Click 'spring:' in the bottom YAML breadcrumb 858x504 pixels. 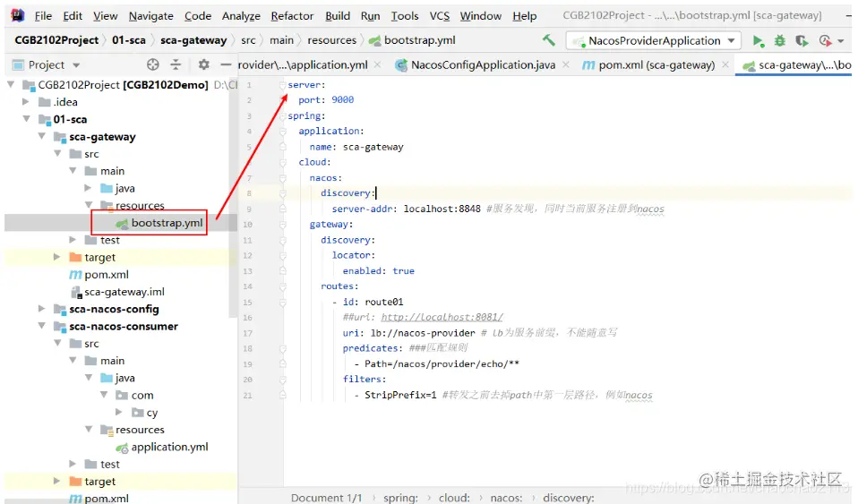point(400,498)
